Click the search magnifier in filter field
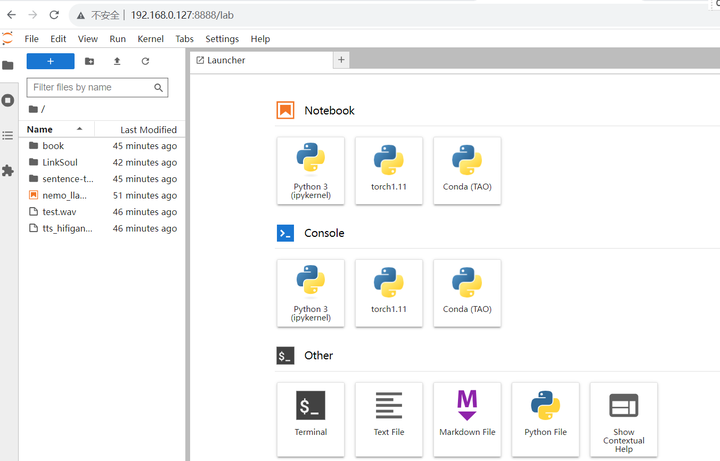Image resolution: width=720 pixels, height=461 pixels. click(x=158, y=87)
